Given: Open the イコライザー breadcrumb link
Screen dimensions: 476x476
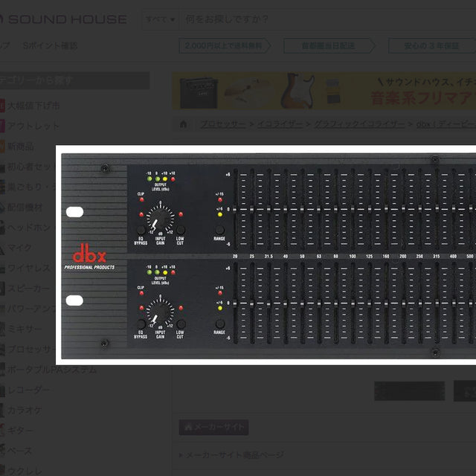Looking at the screenshot, I should pos(280,124).
